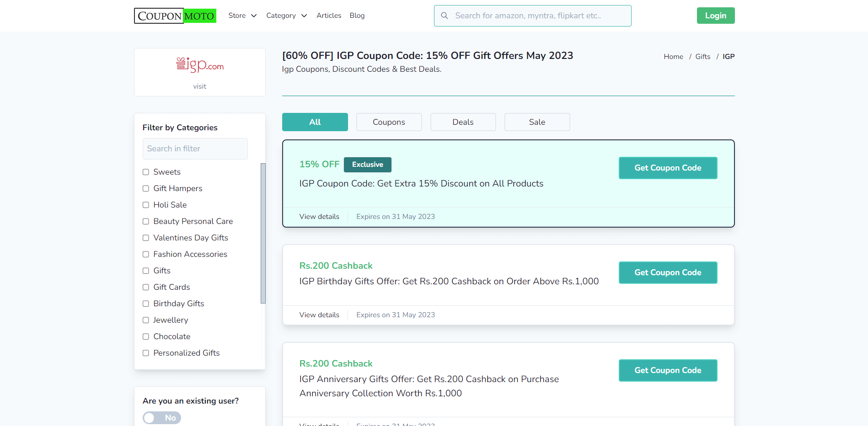Image resolution: width=868 pixels, height=426 pixels.
Task: Open the Articles page
Action: (x=329, y=16)
